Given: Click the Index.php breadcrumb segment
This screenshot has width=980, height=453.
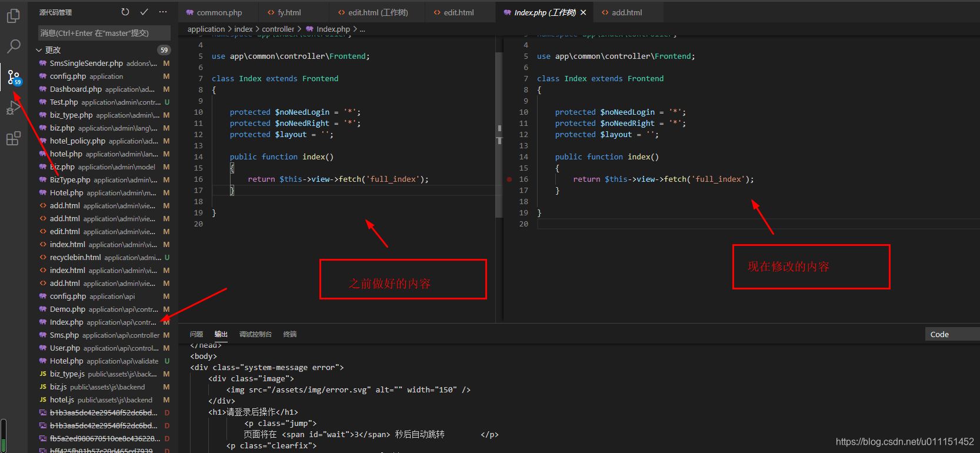Looking at the screenshot, I should tap(333, 29).
